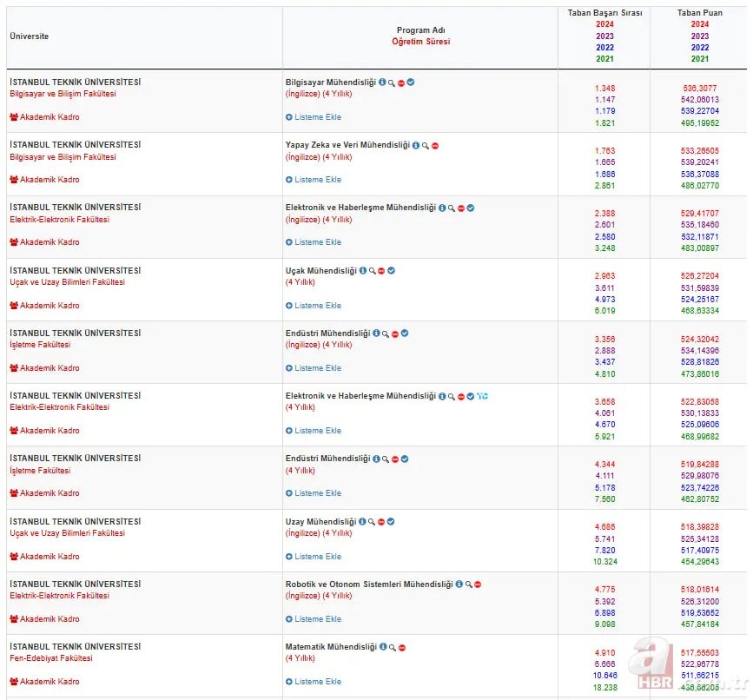
Task: Click Listeme Ekle under Matematik Mühendisliği
Action: click(x=314, y=682)
